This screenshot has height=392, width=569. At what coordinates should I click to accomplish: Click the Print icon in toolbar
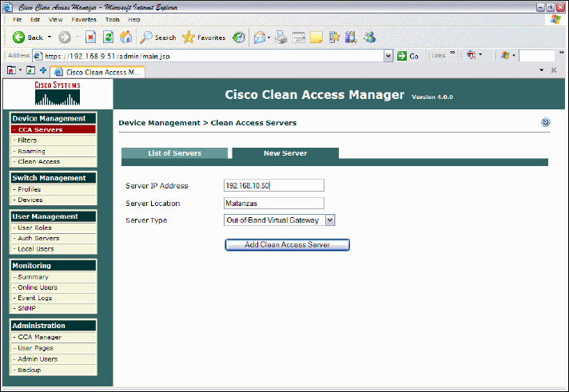[x=281, y=38]
